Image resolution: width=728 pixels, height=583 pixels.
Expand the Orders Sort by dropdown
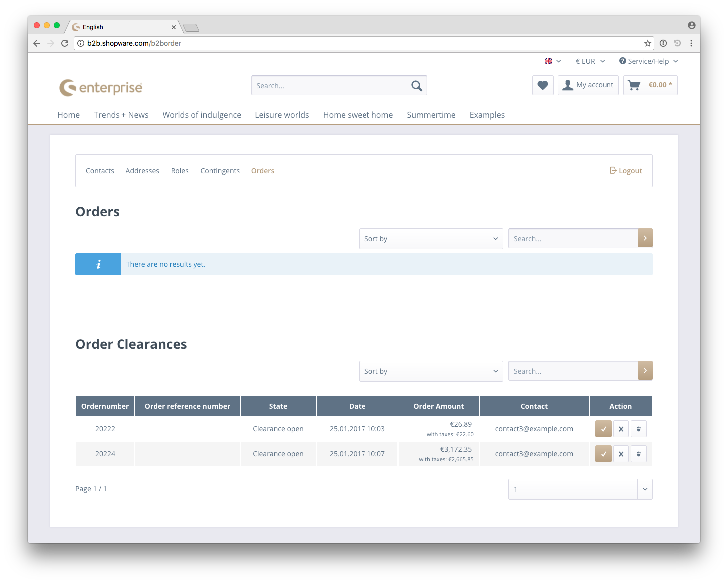[431, 239]
